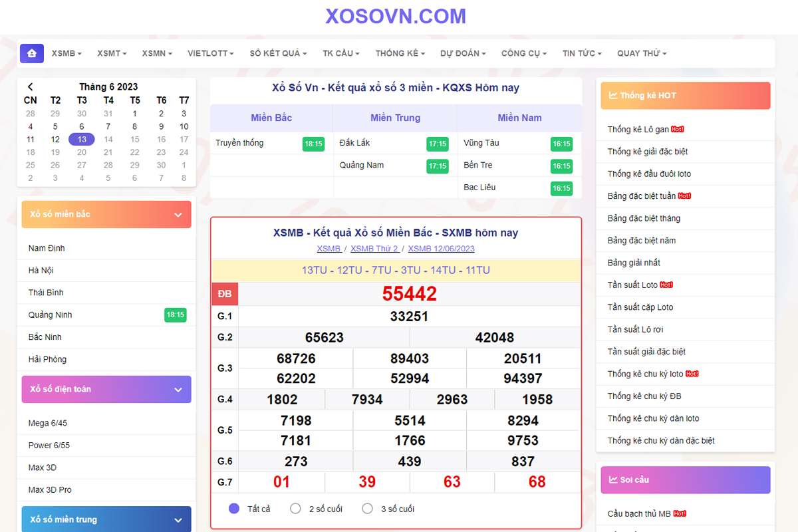The width and height of the screenshot is (798, 532).
Task: Click the 18:15 time badge beside Quảng Ninh
Action: coord(176,315)
